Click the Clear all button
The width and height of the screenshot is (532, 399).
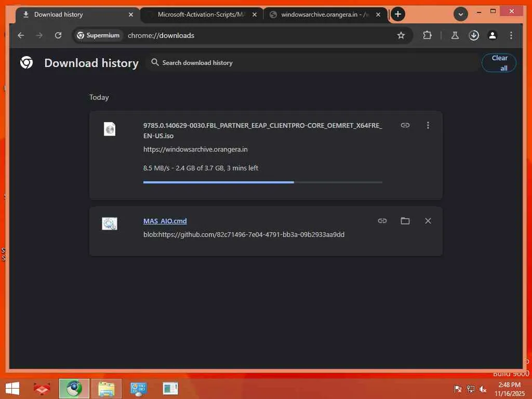click(499, 63)
